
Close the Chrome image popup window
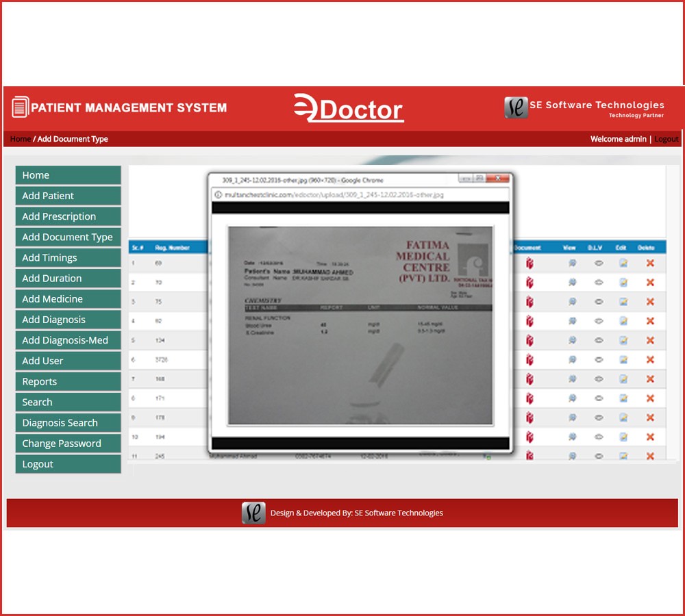click(498, 178)
